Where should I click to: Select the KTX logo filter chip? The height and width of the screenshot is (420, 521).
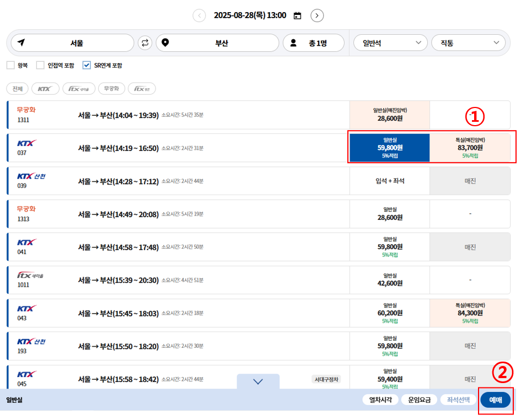[45, 88]
